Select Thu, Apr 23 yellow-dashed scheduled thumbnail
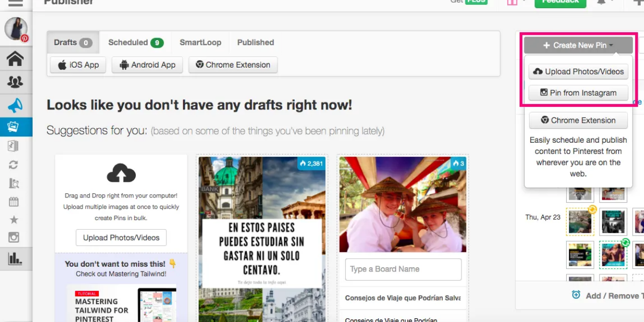This screenshot has height=322, width=644. [x=580, y=222]
